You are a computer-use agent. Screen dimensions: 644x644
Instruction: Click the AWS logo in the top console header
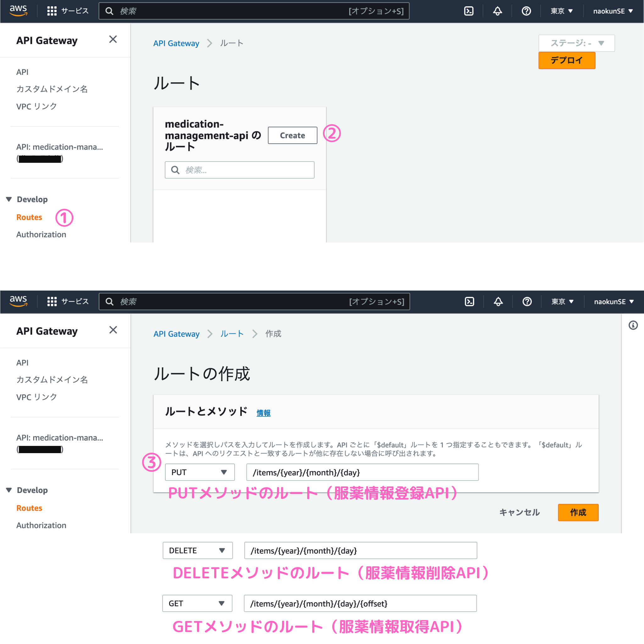click(18, 11)
